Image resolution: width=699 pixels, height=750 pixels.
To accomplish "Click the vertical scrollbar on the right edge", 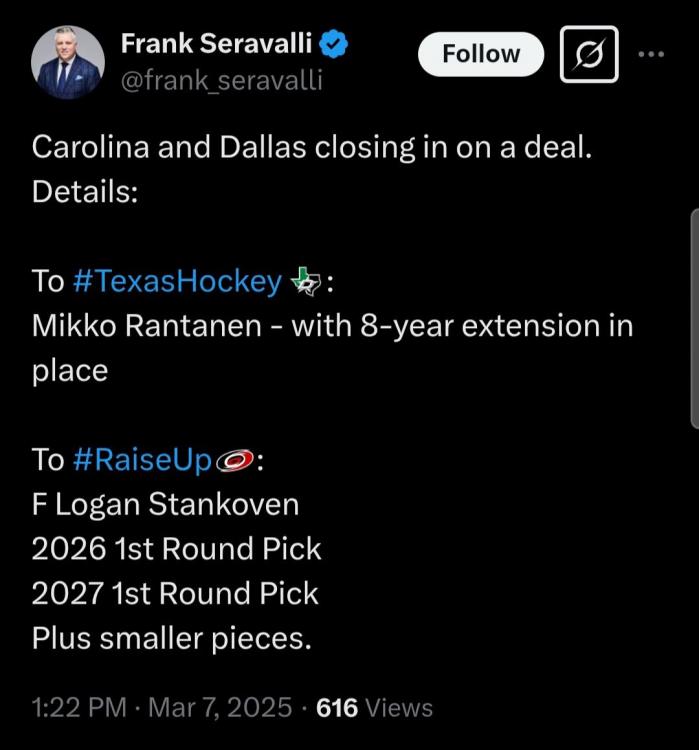I will tap(694, 320).
